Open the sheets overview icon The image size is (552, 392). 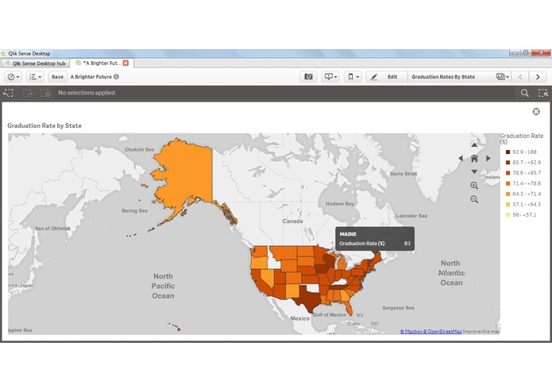503,77
